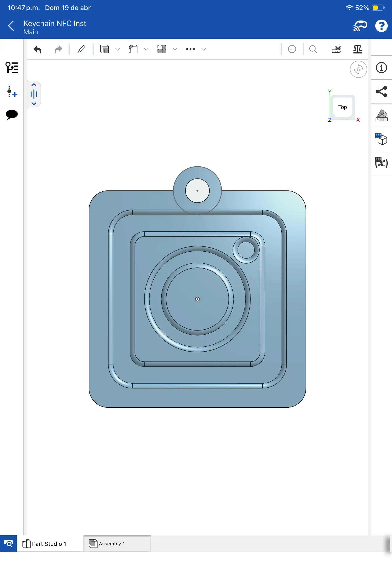Open the appearance materials panel
Image resolution: width=392 pixels, height=564 pixels.
click(381, 115)
